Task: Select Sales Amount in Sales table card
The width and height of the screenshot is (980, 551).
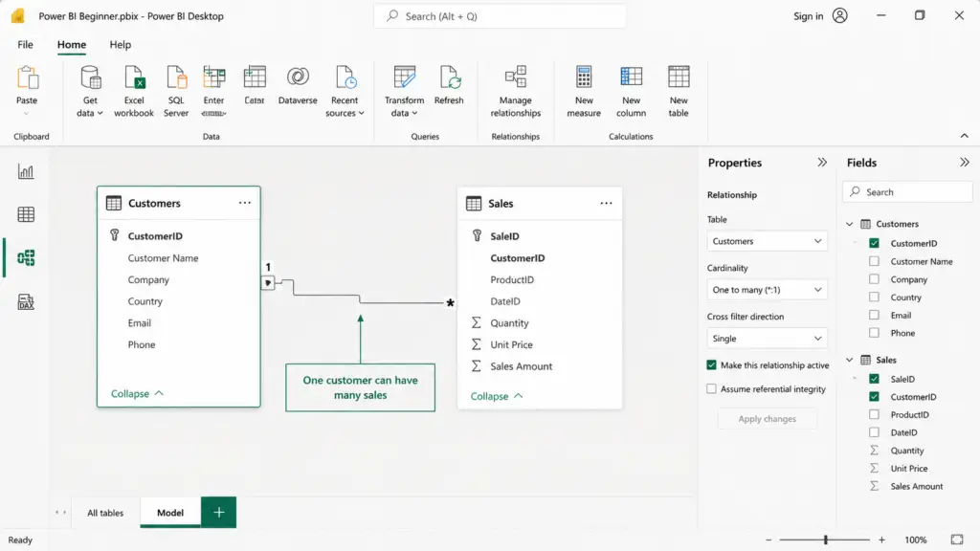Action: pyautogui.click(x=522, y=366)
